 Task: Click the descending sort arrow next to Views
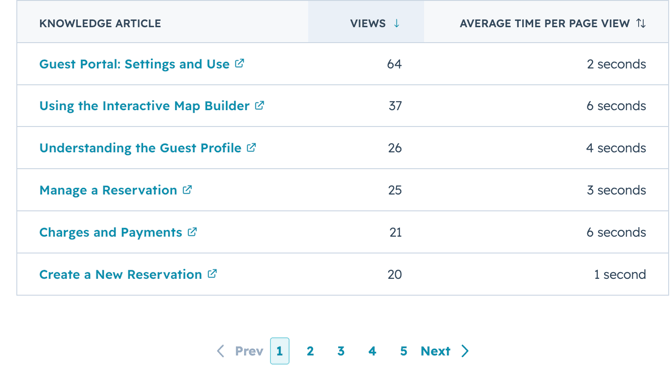pyautogui.click(x=397, y=23)
